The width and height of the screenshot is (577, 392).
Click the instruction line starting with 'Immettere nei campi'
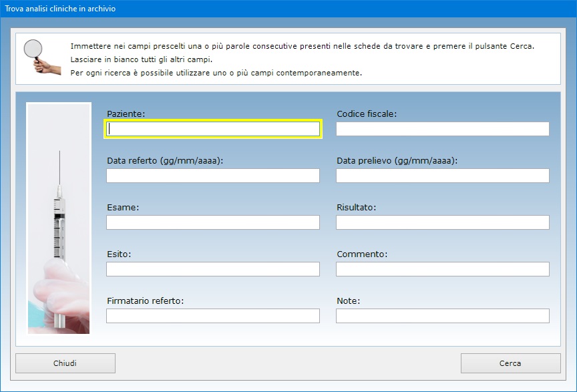click(302, 46)
